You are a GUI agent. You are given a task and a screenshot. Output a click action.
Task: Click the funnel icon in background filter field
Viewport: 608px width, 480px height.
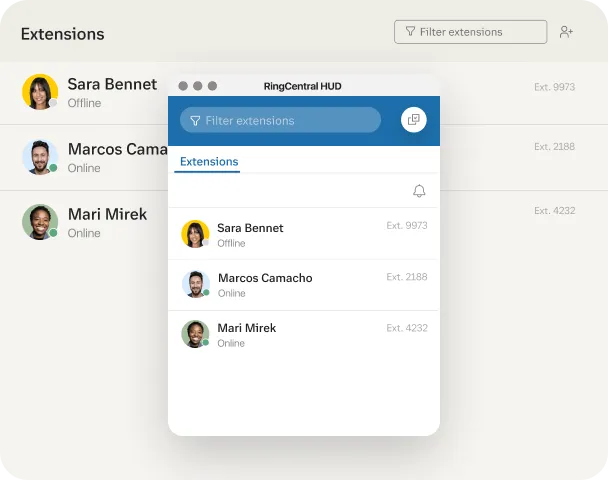408,32
